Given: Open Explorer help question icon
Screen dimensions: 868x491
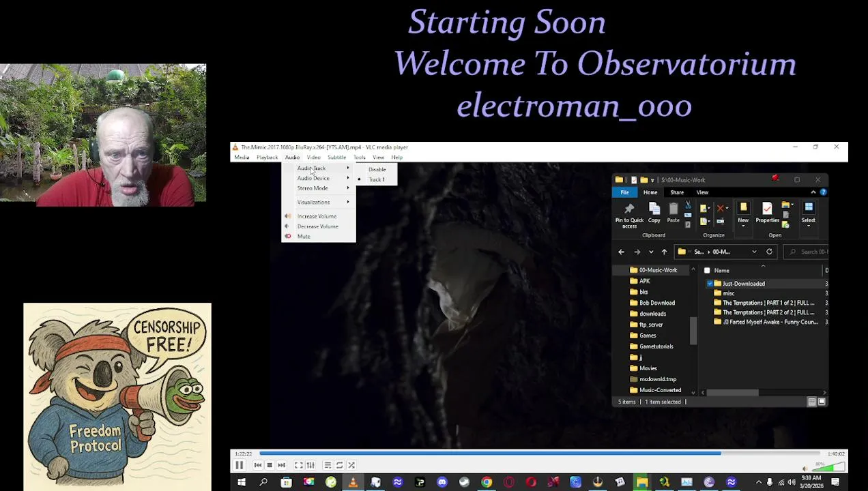Looking at the screenshot, I should tap(823, 192).
